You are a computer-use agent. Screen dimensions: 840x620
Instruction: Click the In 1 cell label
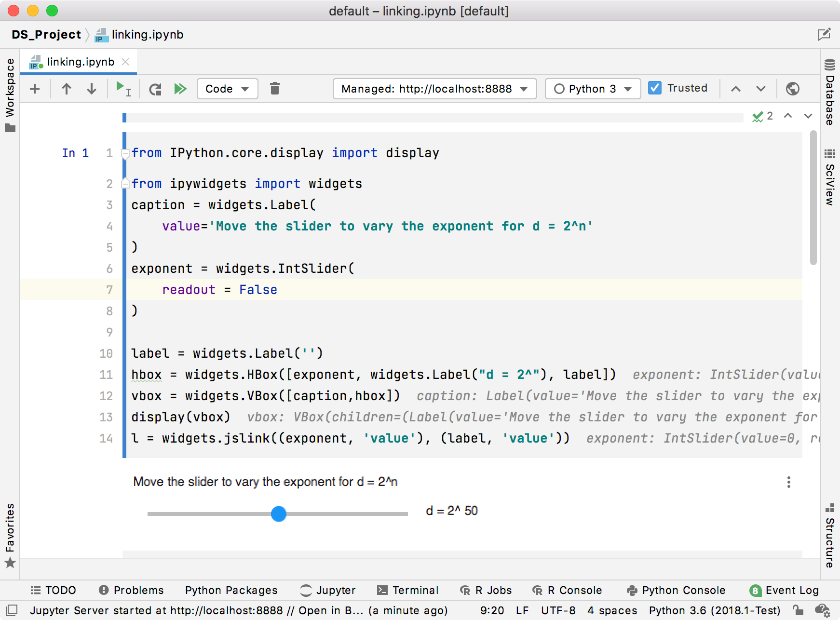pyautogui.click(x=75, y=153)
